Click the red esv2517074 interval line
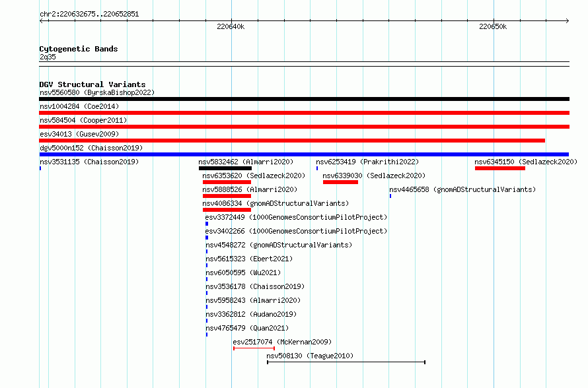This screenshot has height=388, width=588. [x=254, y=348]
